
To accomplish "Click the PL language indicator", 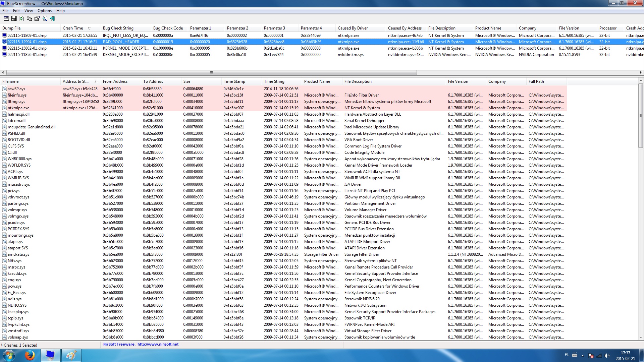I will pos(567,355).
